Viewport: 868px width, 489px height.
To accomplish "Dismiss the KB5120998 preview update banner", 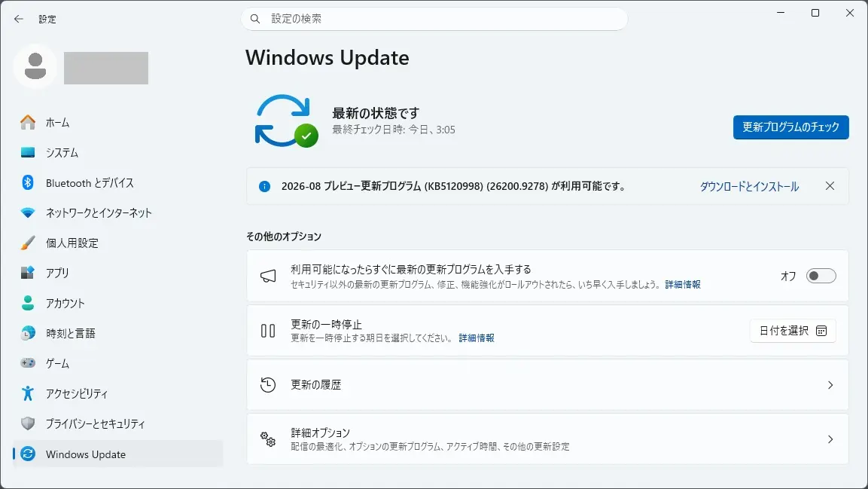I will (x=830, y=186).
